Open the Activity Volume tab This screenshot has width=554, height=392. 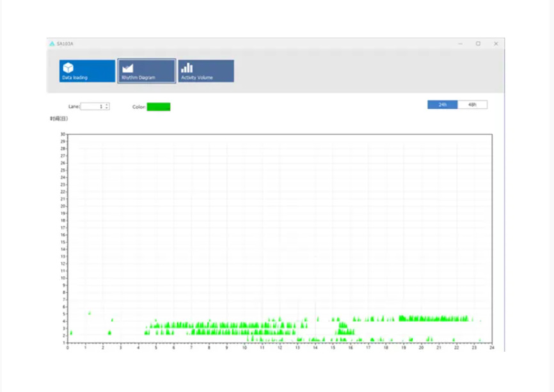(206, 71)
